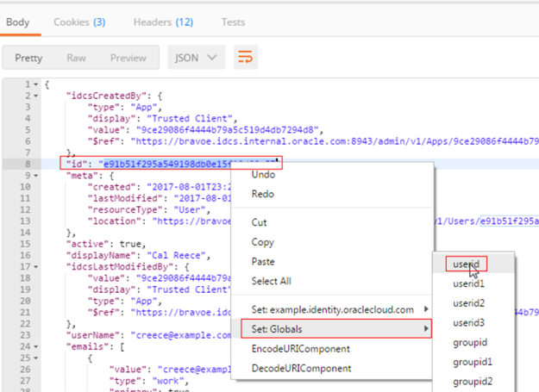Collapse the idcsCreatedBy block on line 2
The height and width of the screenshot is (392, 539).
(35, 96)
